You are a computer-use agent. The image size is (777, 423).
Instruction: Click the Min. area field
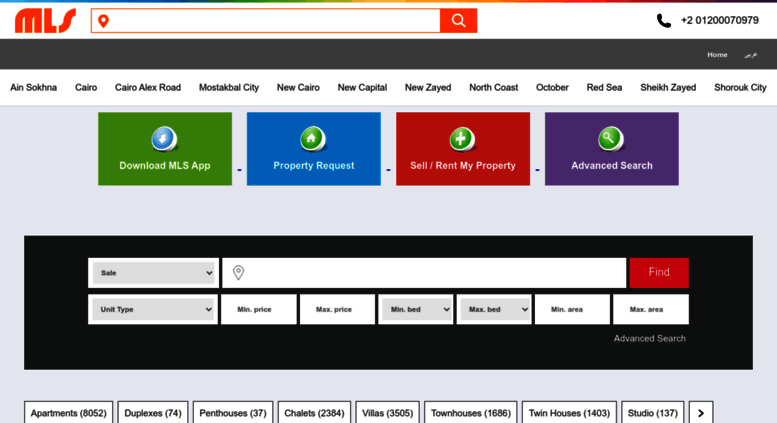(x=572, y=310)
